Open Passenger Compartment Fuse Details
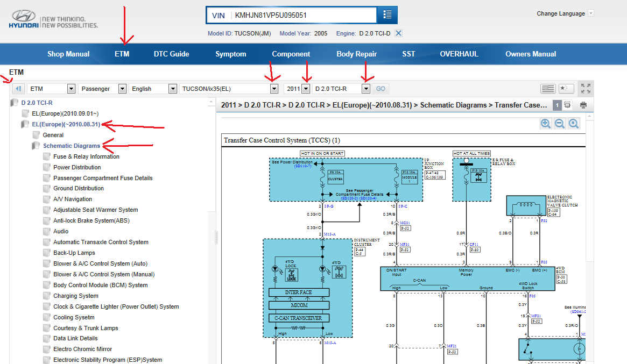This screenshot has height=364, width=627. (103, 178)
